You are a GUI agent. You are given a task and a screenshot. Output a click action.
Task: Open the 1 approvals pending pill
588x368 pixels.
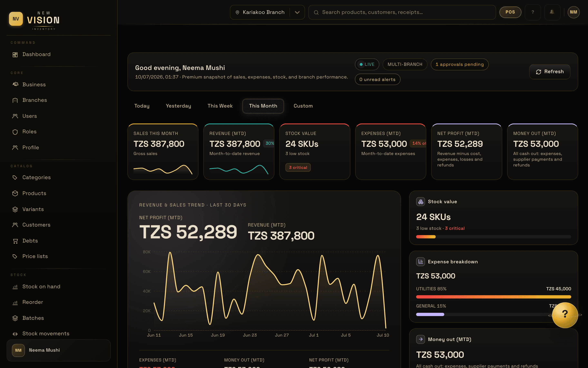click(459, 64)
